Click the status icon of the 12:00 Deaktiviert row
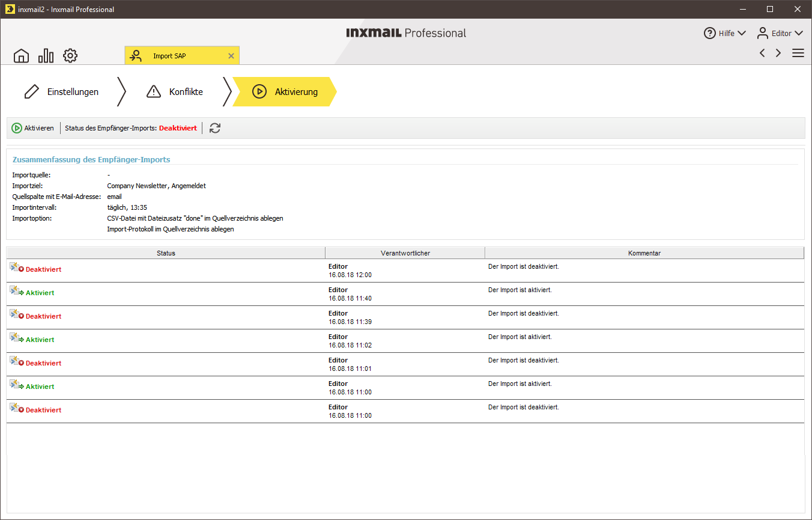The height and width of the screenshot is (520, 812). click(x=17, y=267)
